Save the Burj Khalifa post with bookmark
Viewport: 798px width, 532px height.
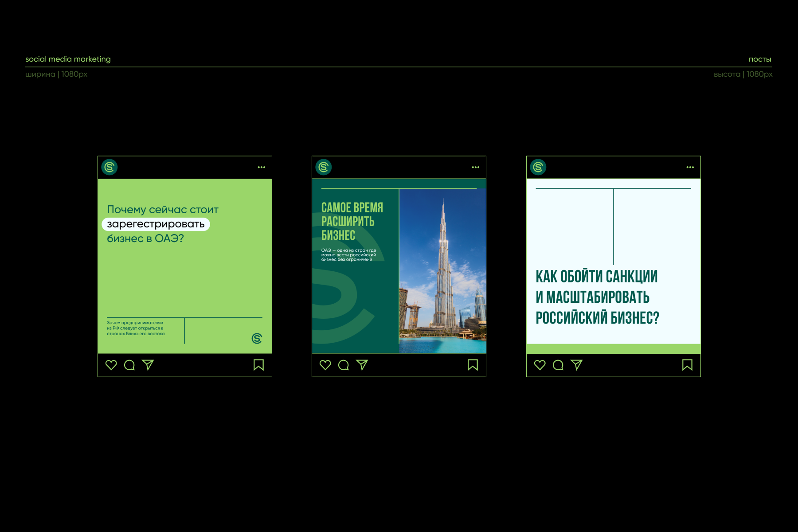click(473, 365)
